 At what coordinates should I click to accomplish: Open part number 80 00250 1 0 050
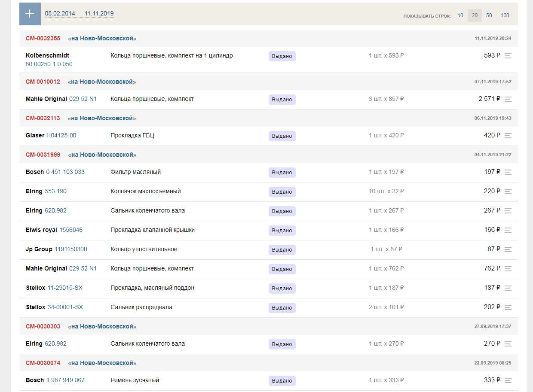pos(49,64)
